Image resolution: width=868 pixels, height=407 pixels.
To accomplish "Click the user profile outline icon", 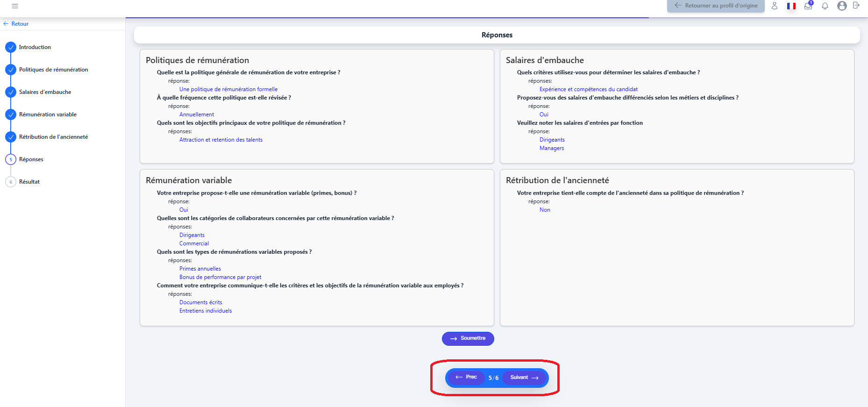I will pyautogui.click(x=774, y=6).
